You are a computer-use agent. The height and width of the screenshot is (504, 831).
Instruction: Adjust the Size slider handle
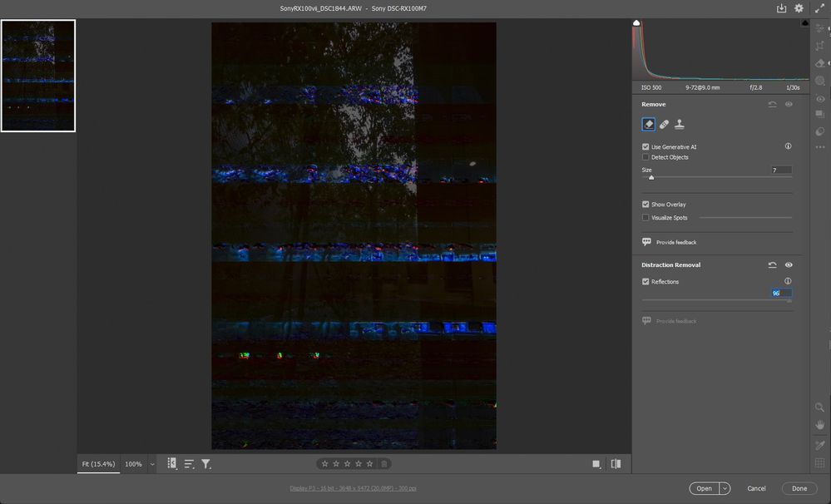(651, 178)
